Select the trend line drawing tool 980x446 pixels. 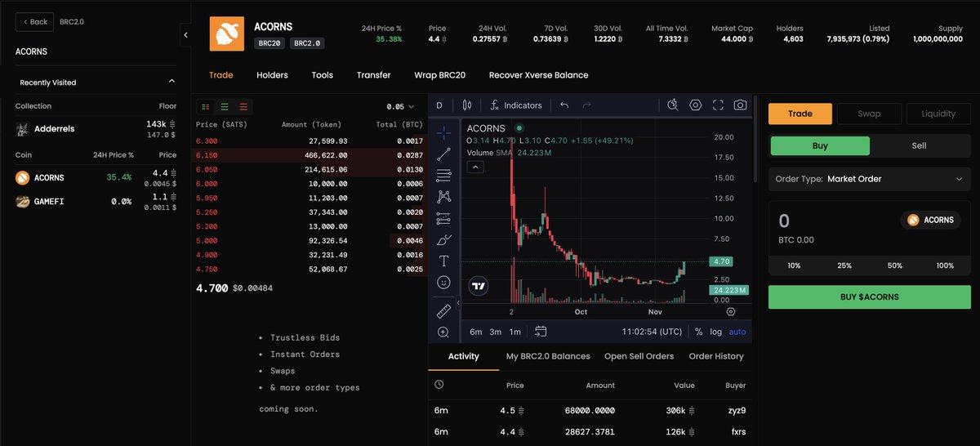[443, 154]
